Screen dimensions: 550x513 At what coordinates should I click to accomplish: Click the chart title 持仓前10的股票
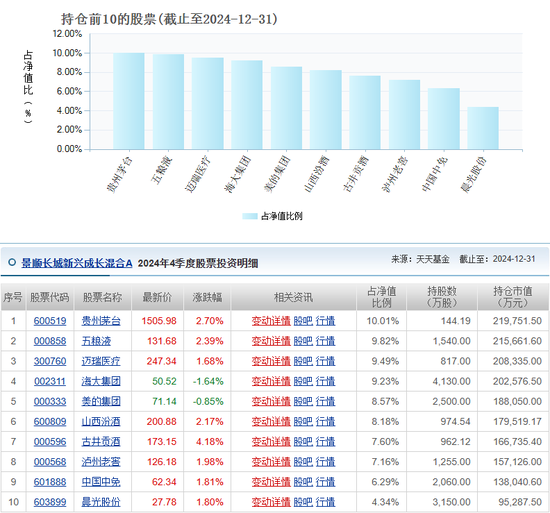click(x=169, y=19)
